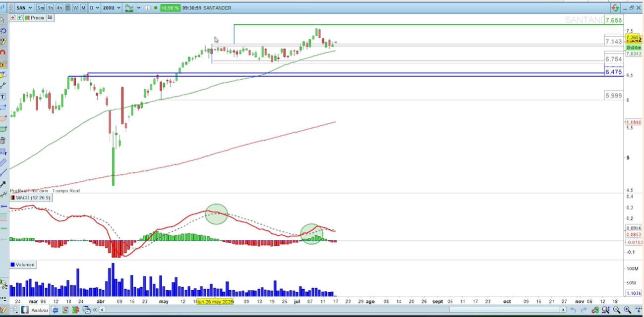Click the zoom-in magnifier in bottom right

628,310
